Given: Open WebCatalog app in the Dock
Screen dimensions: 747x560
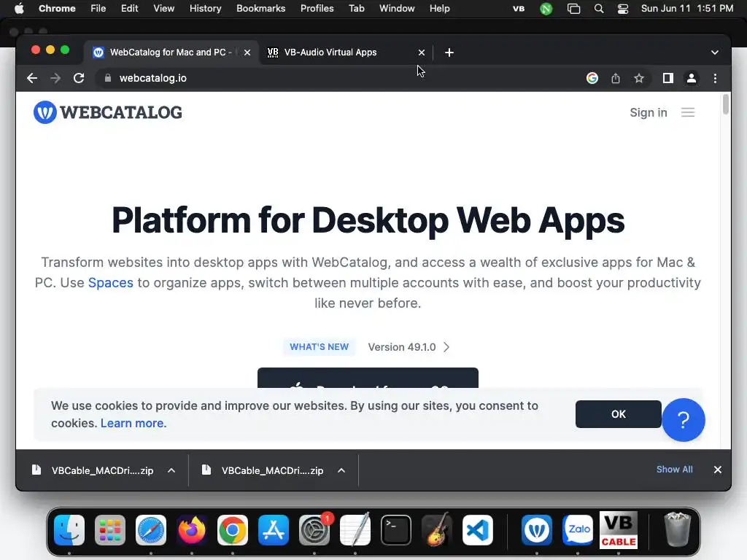Looking at the screenshot, I should (537, 530).
